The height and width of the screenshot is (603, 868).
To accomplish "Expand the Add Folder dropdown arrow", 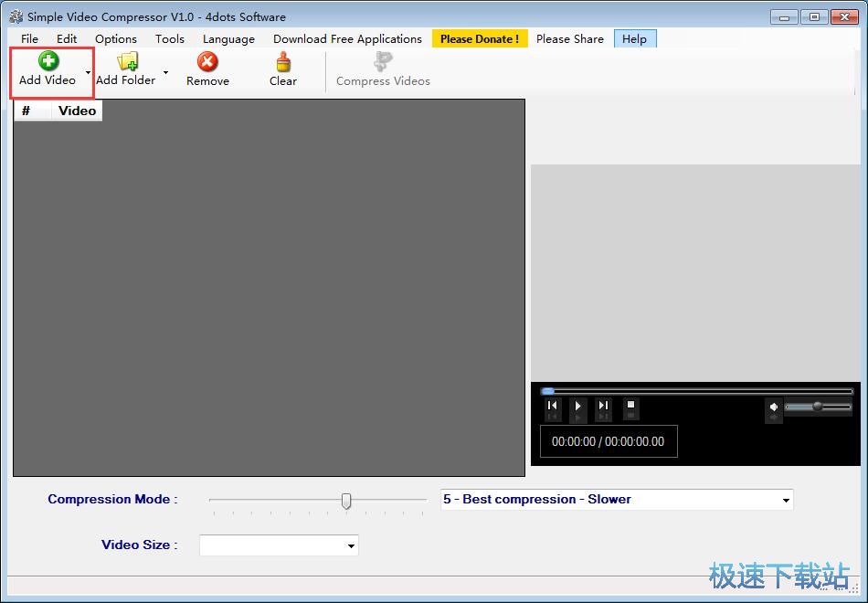I will point(165,72).
